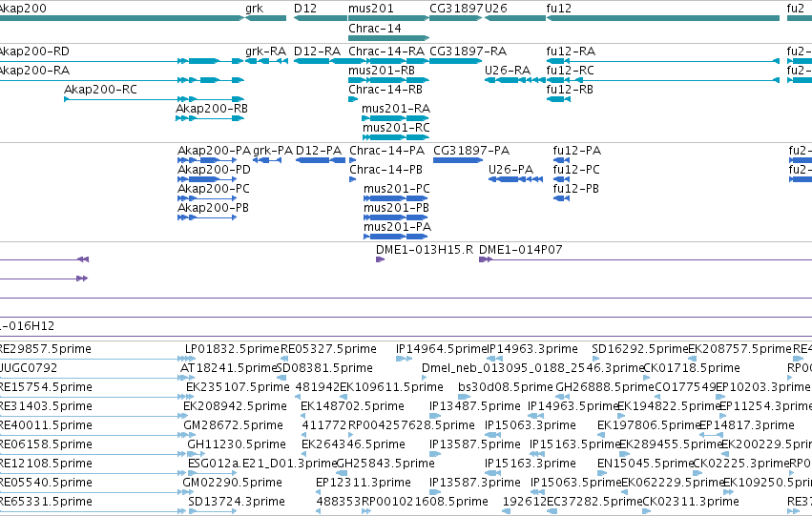Screen dimensions: 812x516
Task: Click the fu12 gene label
Action: (559, 9)
